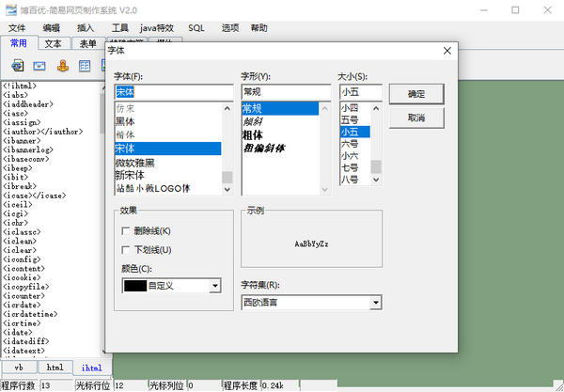Open the 颜色 color dropdown
Image resolution: width=564 pixels, height=392 pixels.
point(214,285)
